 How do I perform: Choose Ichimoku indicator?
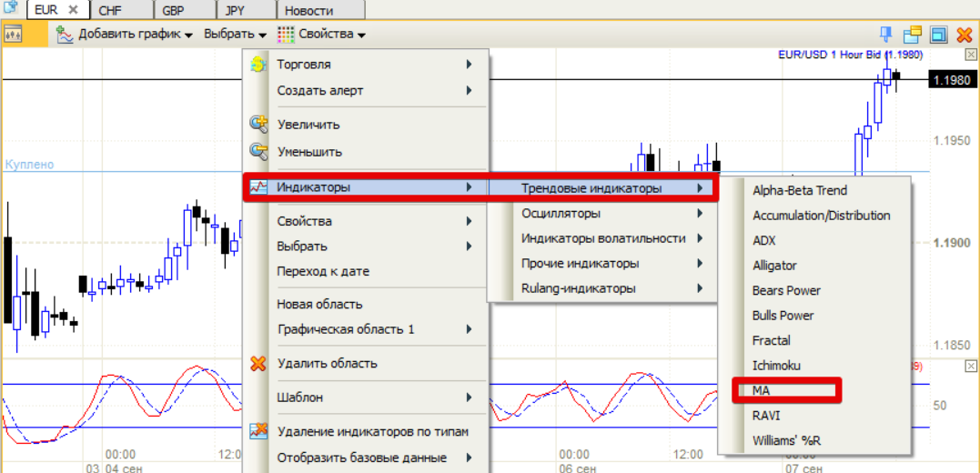(x=774, y=366)
